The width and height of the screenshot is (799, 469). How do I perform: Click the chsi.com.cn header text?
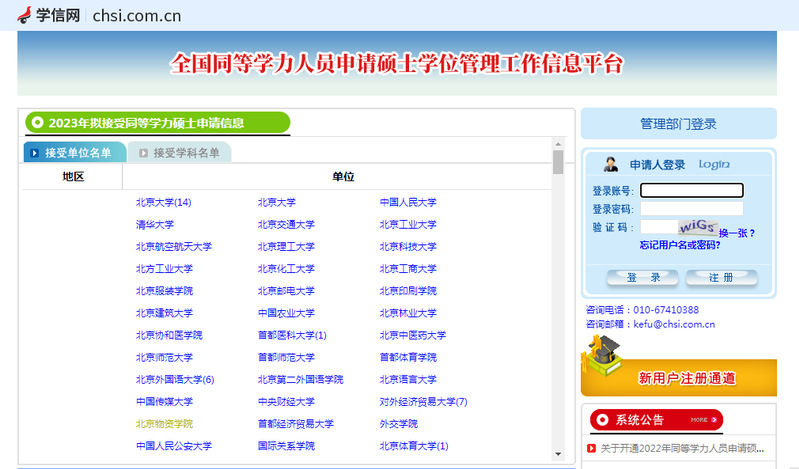click(137, 16)
